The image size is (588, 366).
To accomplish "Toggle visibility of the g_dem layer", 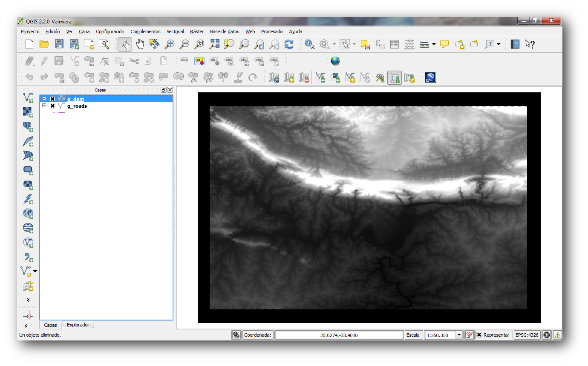I will tap(53, 99).
